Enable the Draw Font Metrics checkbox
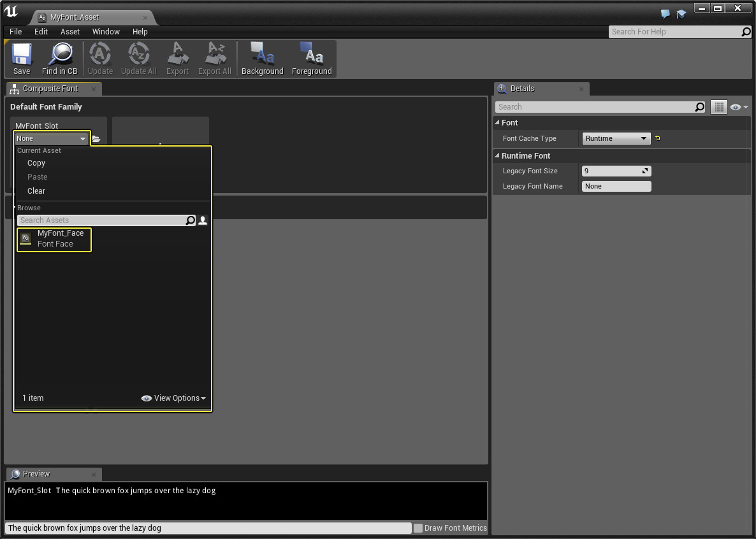The height and width of the screenshot is (539, 756). 418,528
